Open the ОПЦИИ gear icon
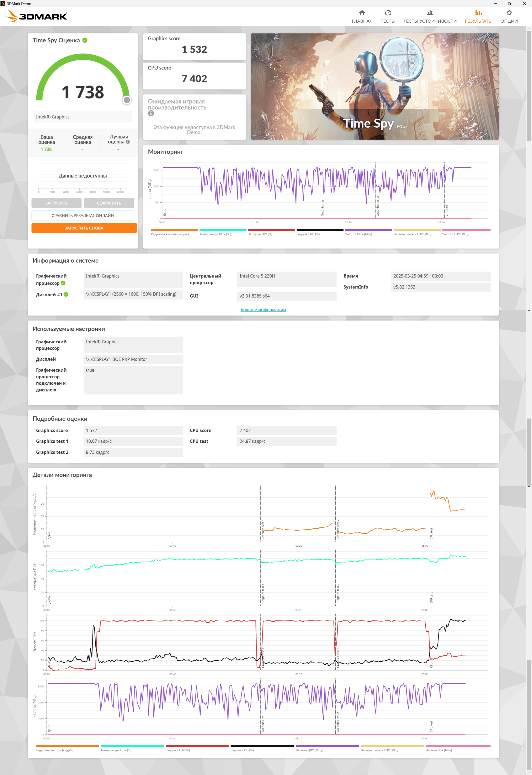The width and height of the screenshot is (532, 775). pyautogui.click(x=509, y=13)
